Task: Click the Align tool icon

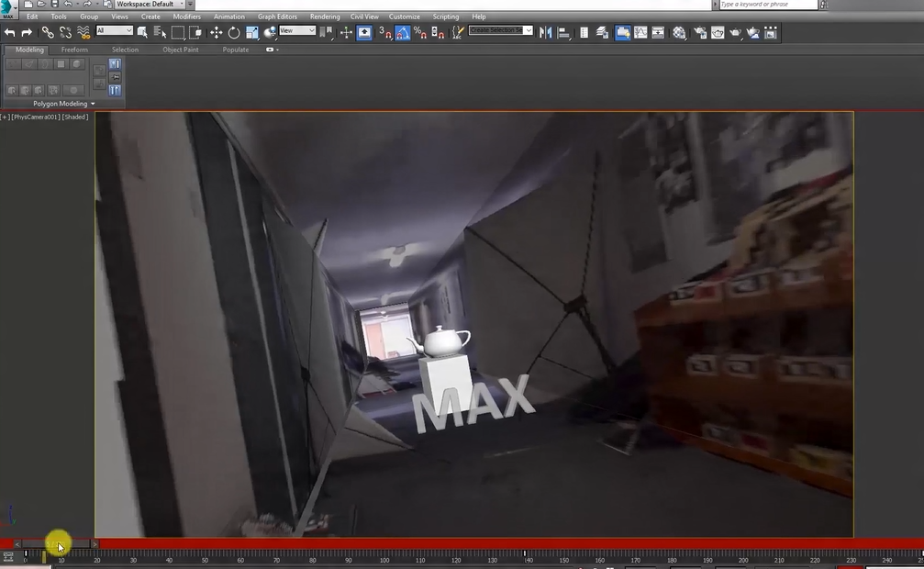Action: [x=563, y=32]
